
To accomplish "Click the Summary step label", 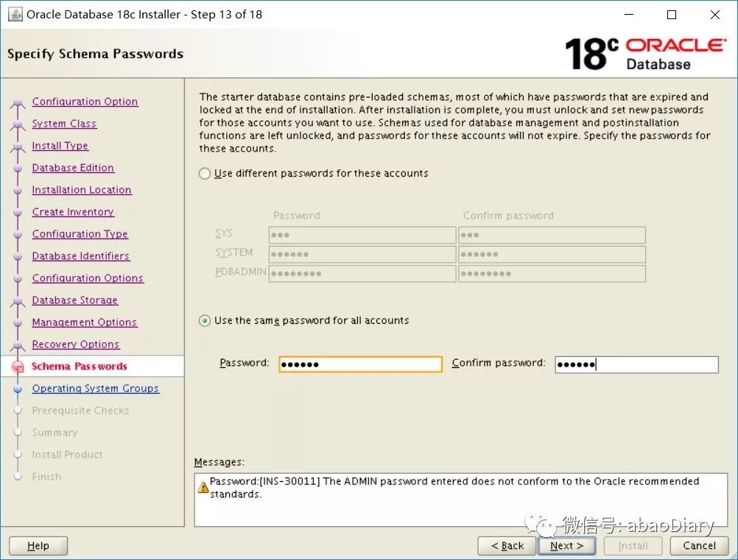I will point(55,433).
